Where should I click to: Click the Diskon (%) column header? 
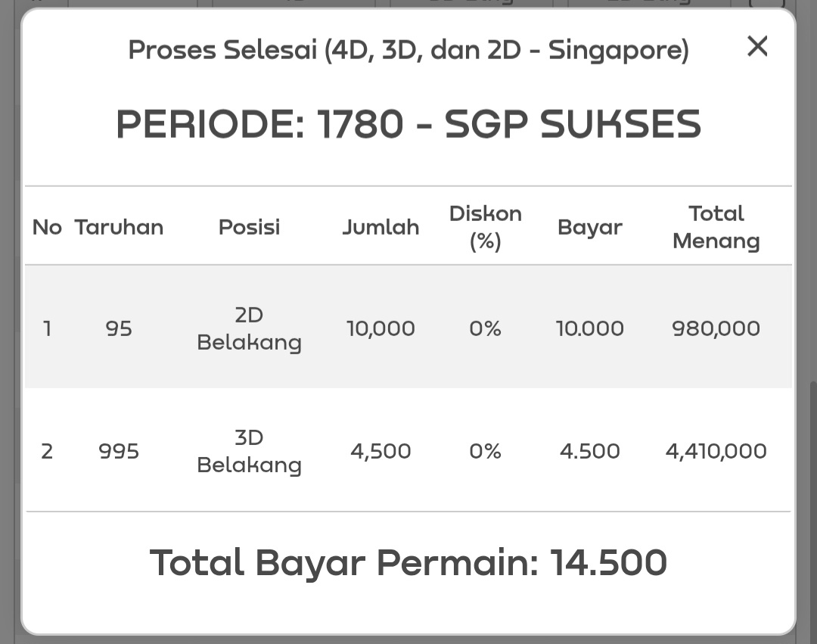tap(485, 227)
